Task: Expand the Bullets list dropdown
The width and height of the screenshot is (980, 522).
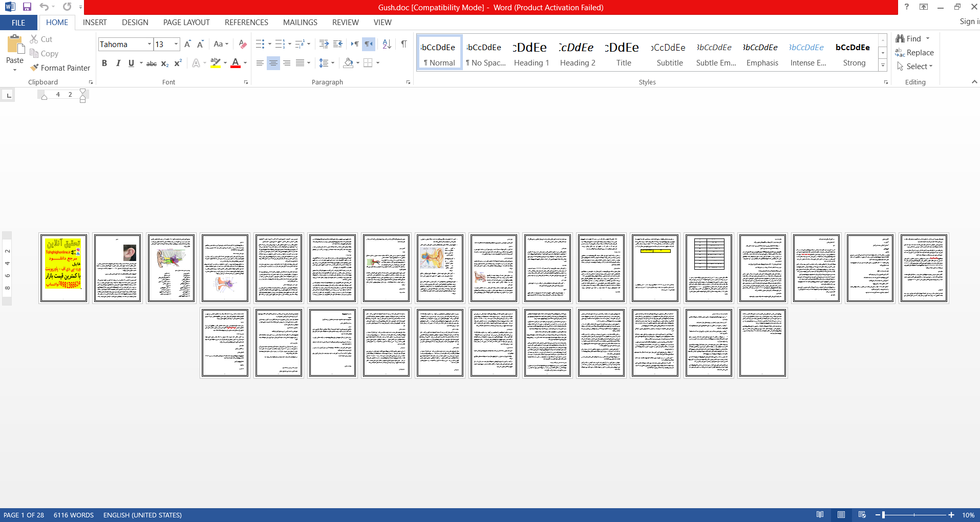Action: pos(270,44)
